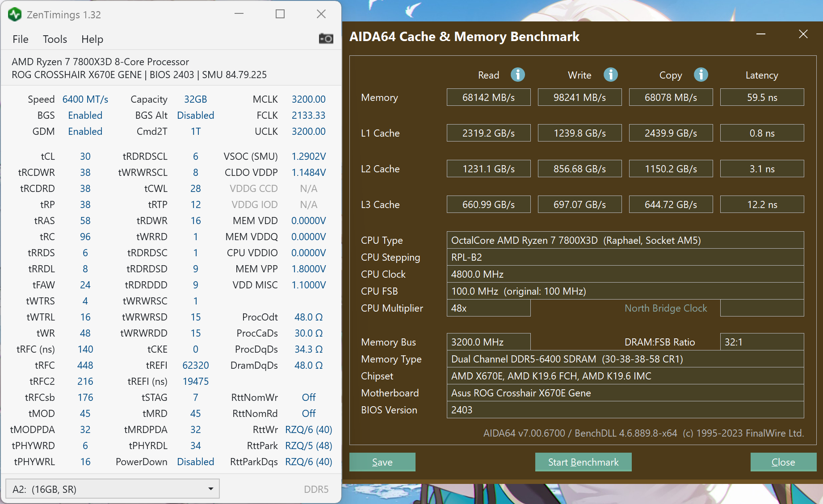Click L1 Cache Read value 2319.2 GB/s
Viewport: 823px width, 504px height.
click(x=489, y=133)
